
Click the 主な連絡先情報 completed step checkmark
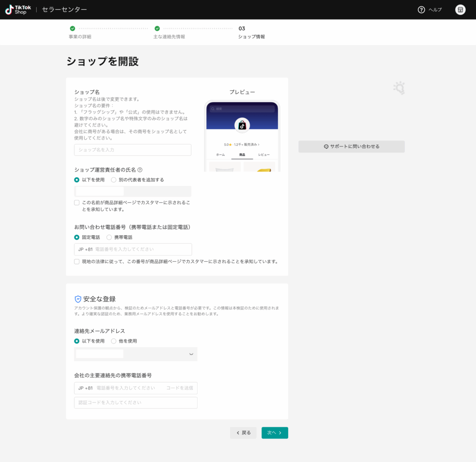pyautogui.click(x=157, y=28)
